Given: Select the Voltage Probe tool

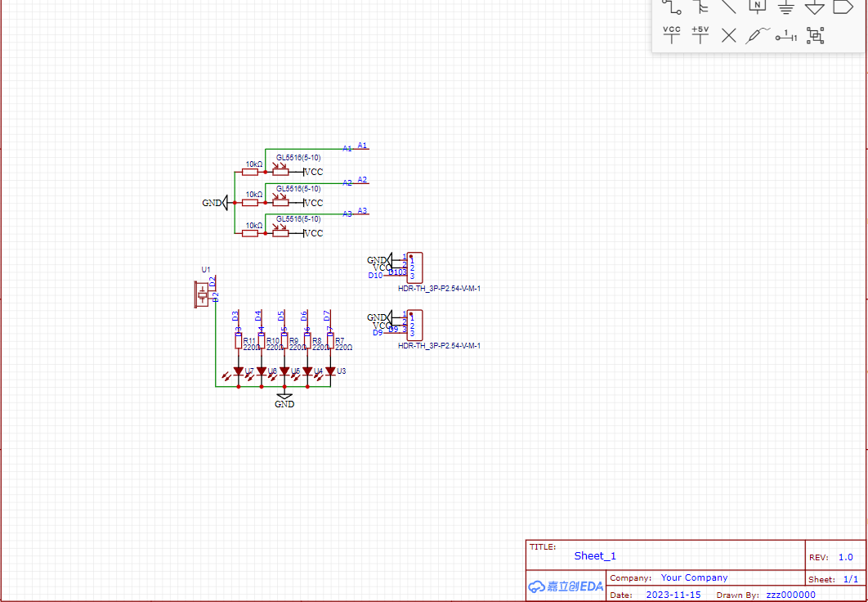Looking at the screenshot, I should pyautogui.click(x=758, y=35).
